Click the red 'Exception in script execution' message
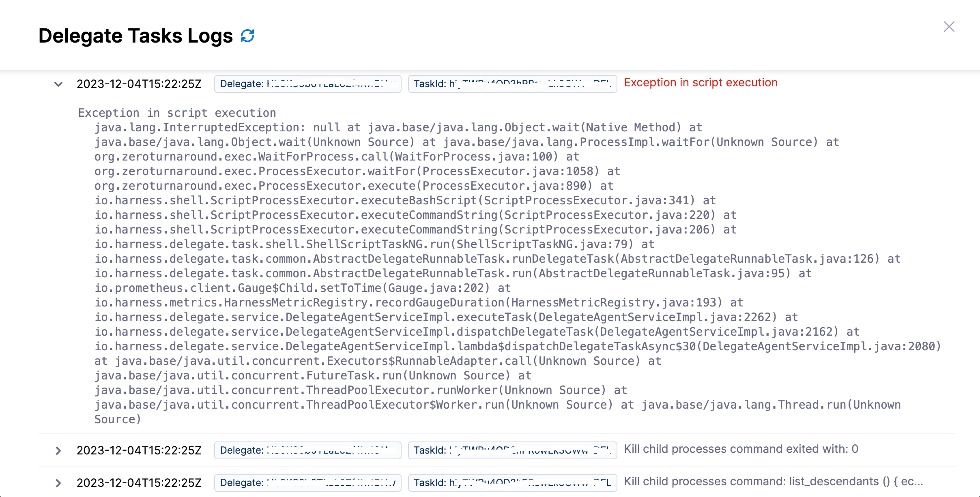The height and width of the screenshot is (497, 980). pos(701,83)
